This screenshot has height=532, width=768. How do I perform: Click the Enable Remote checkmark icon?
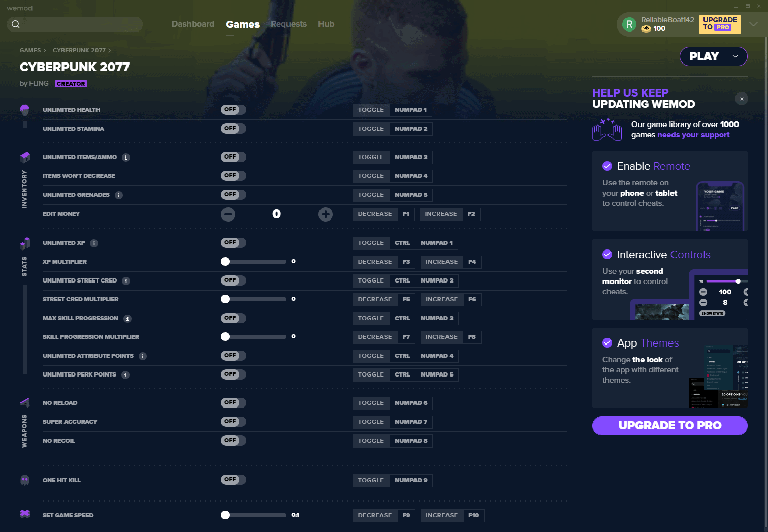coord(607,166)
